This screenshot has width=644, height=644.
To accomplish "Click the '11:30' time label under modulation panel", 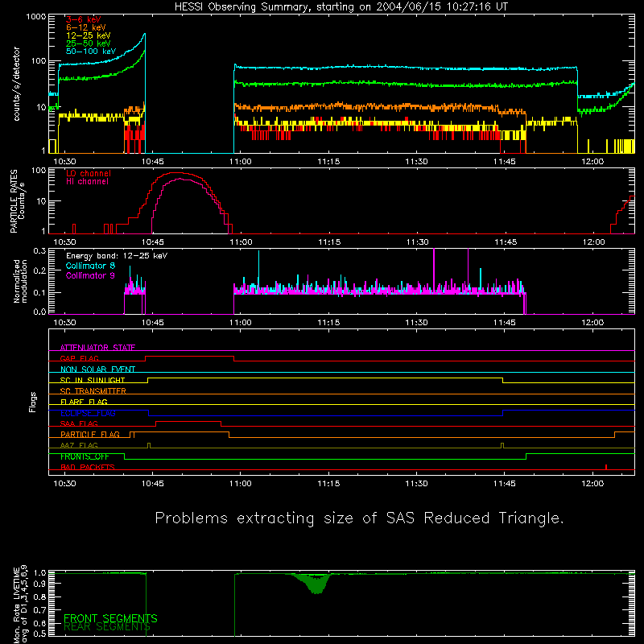I will (416, 323).
